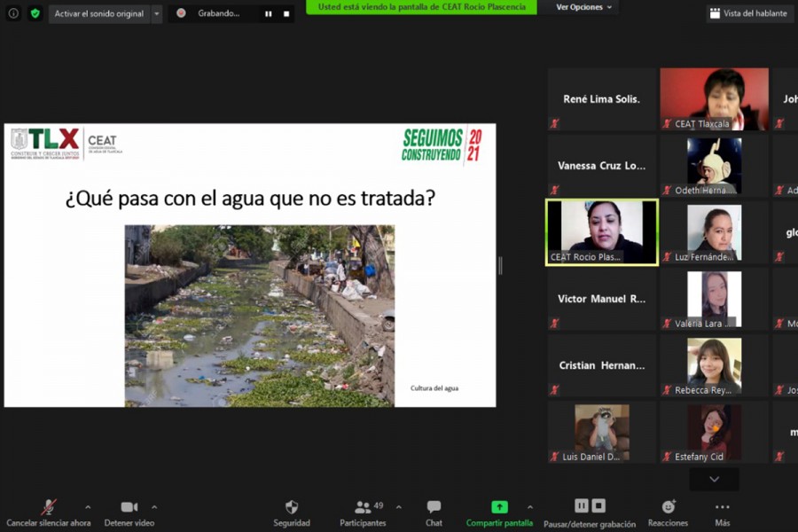The image size is (798, 532).
Task: Open the meeting information icon
Action: (x=13, y=14)
